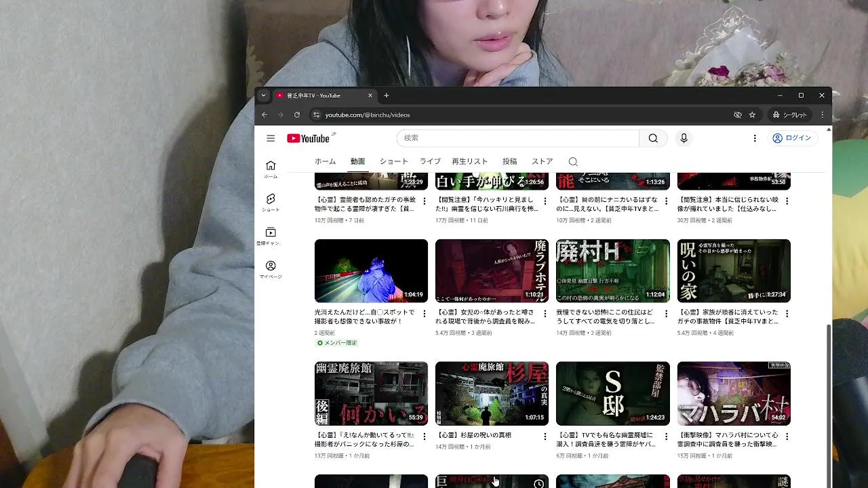Open the 廃村H video thumbnail
This screenshot has width=868, height=488.
pyautogui.click(x=612, y=270)
